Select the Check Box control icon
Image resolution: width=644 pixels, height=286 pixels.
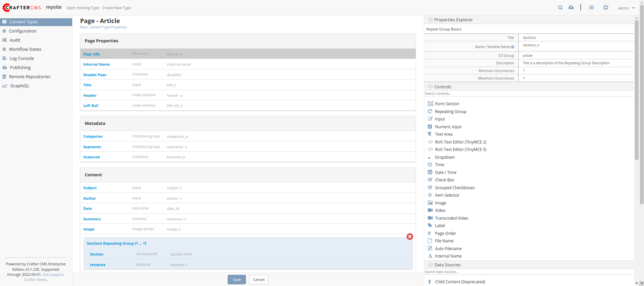(430, 180)
